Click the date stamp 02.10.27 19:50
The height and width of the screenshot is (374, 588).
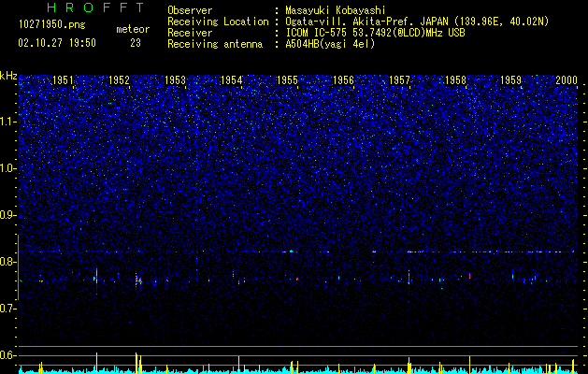click(57, 43)
